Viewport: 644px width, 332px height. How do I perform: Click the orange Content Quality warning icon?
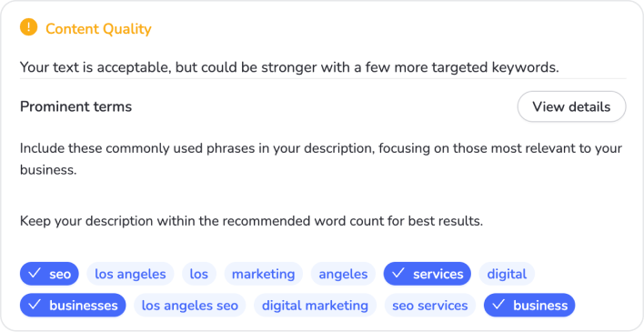[x=28, y=27]
